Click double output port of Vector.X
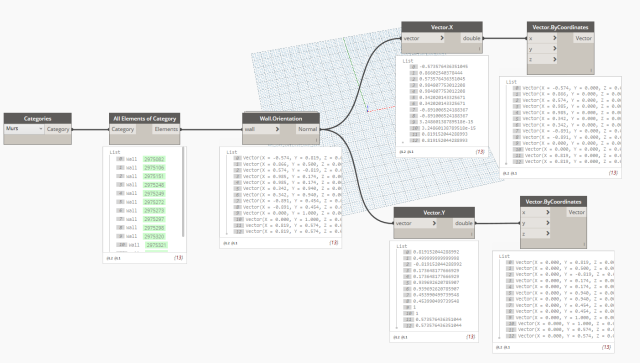Image resolution: width=640 pixels, height=363 pixels. 471,38
